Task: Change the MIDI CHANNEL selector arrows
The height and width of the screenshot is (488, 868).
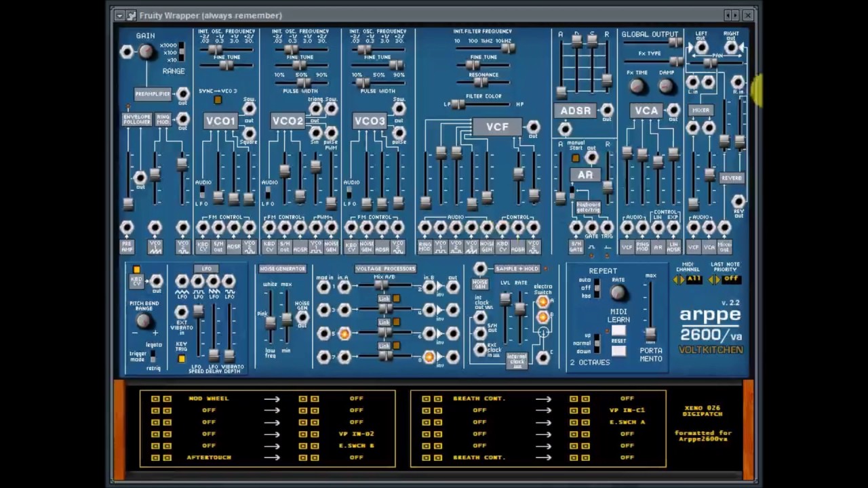Action: point(679,279)
